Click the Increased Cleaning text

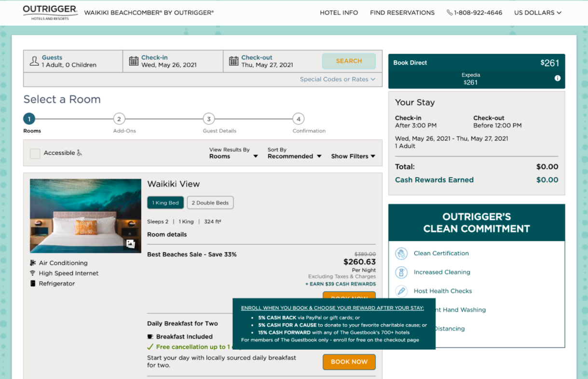point(442,272)
